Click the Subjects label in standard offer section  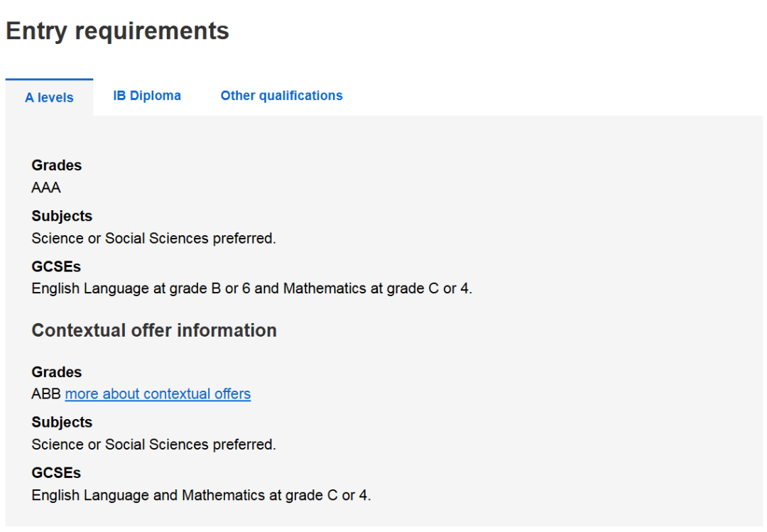point(62,216)
